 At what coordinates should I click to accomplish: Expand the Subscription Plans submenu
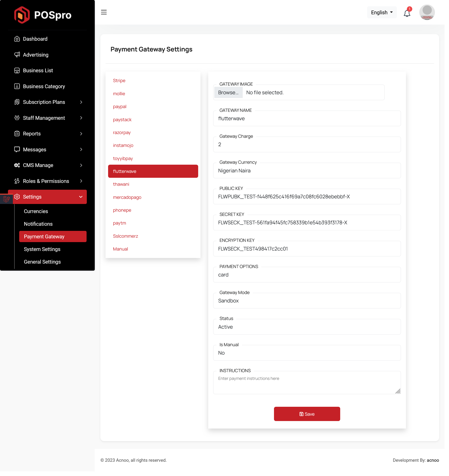coord(81,102)
